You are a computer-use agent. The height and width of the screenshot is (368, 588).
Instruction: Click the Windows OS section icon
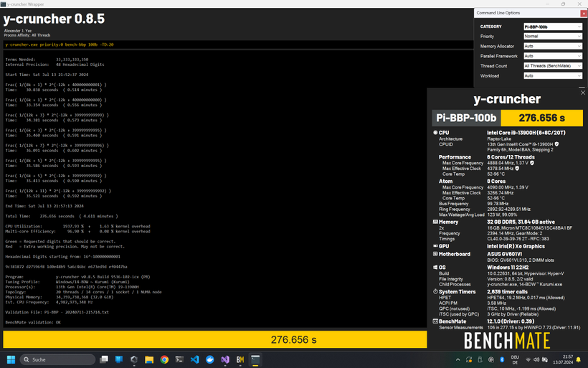tap(435, 267)
